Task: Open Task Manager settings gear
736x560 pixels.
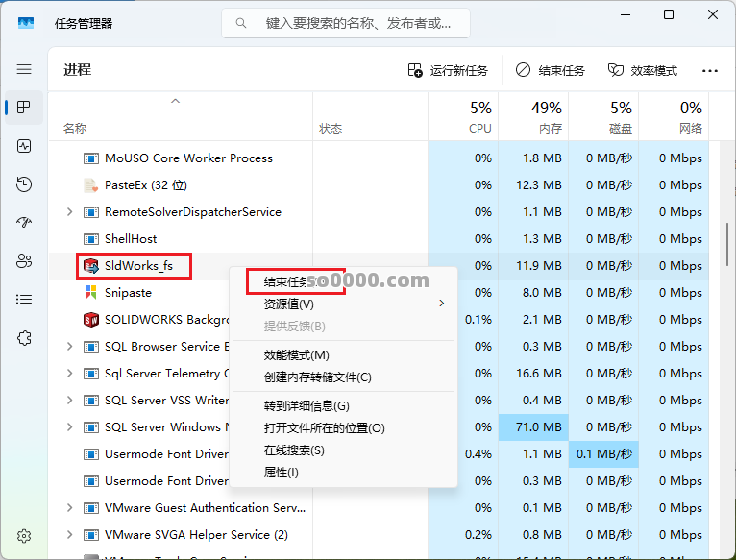Action: (x=24, y=536)
